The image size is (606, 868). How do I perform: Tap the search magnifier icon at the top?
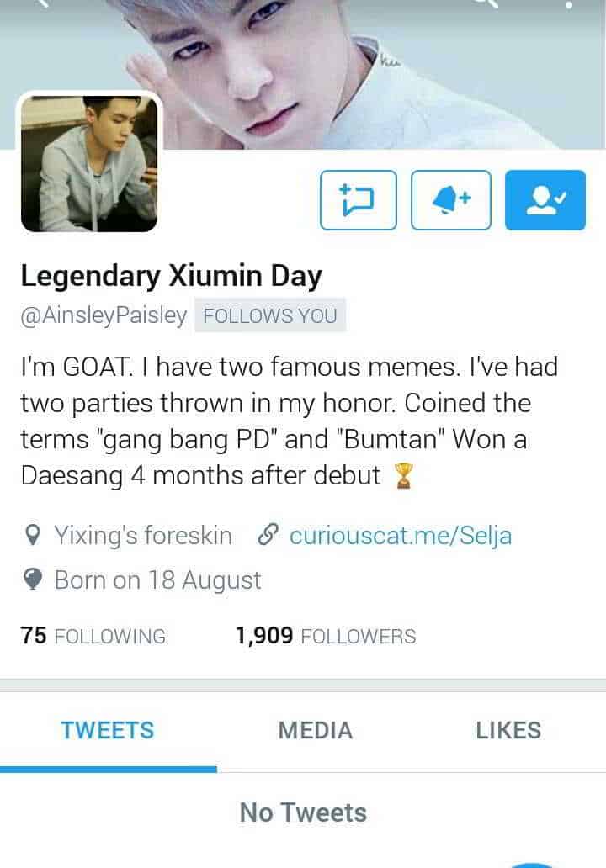coord(487,3)
